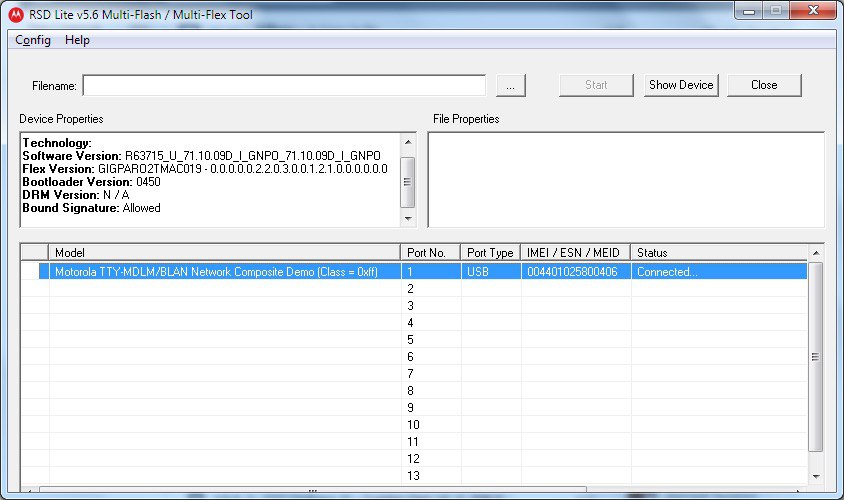844x500 pixels.
Task: Click port number 11 row
Action: (414, 441)
